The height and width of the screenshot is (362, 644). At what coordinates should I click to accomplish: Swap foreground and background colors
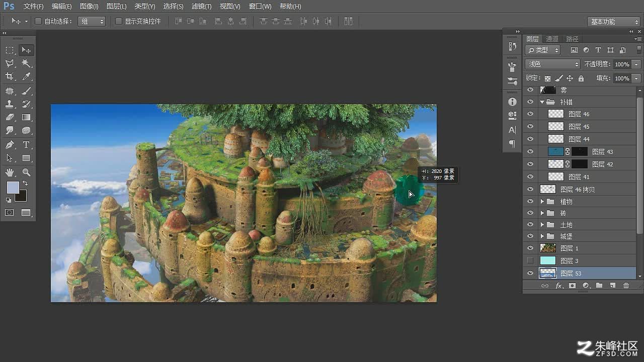coord(25,184)
